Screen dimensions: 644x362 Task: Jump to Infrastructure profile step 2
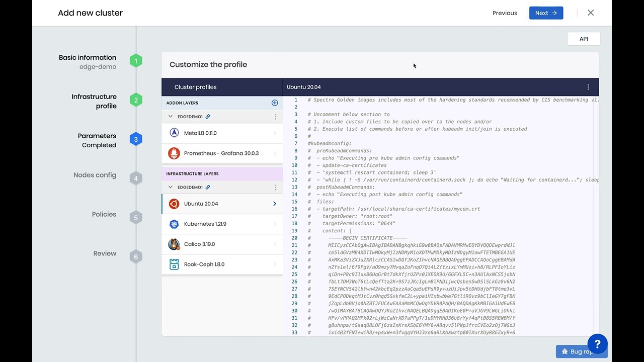[135, 100]
